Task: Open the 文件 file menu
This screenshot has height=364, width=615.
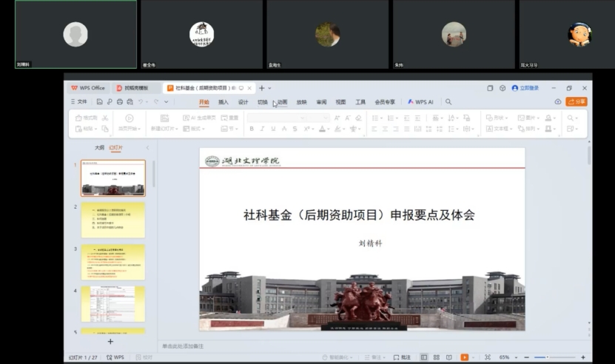Action: point(78,102)
